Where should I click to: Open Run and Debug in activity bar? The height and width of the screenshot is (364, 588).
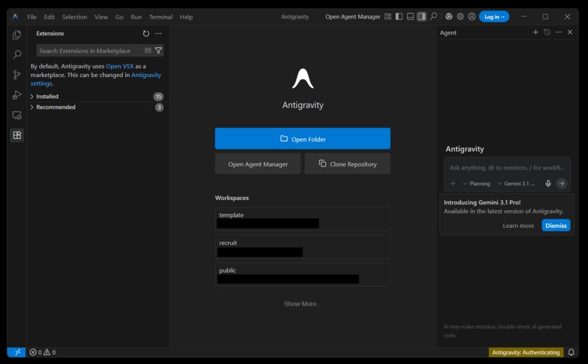click(x=17, y=95)
